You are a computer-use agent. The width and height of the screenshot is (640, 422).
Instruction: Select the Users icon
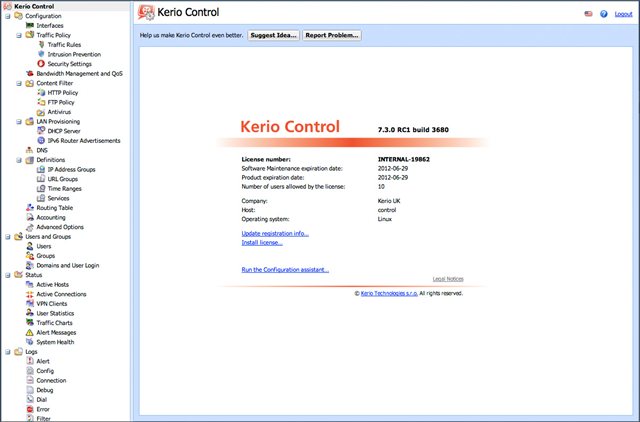[30, 246]
